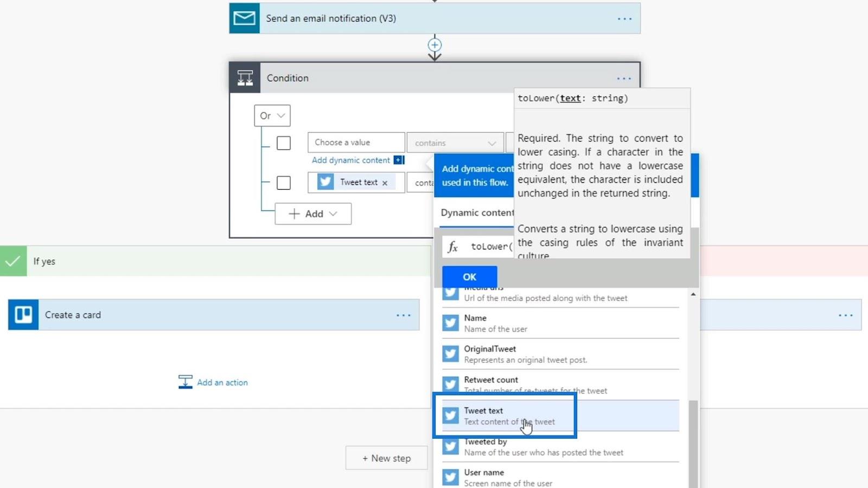
Task: Click the dynamic content list scrollbar thumb
Action: (693, 444)
